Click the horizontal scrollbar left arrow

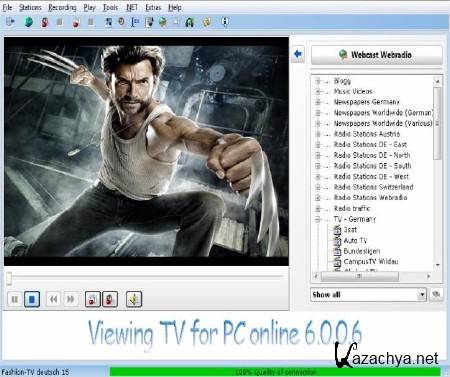(316, 276)
